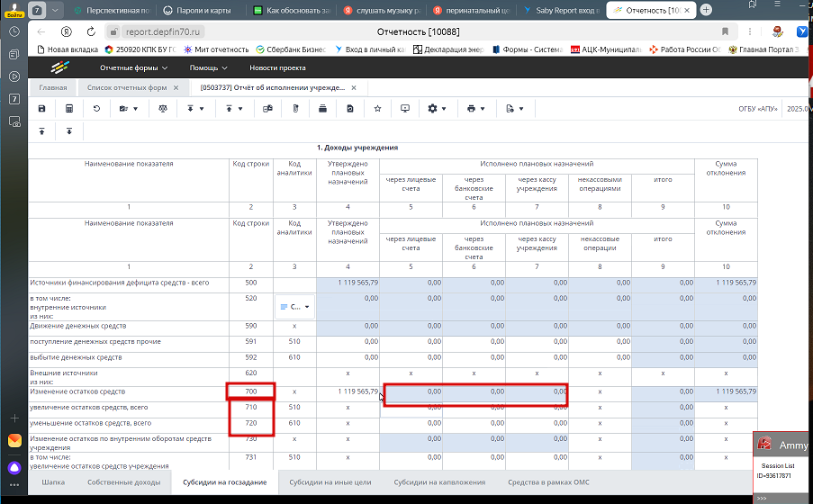Click the save (floppy disk) toolbar icon

[42, 109]
